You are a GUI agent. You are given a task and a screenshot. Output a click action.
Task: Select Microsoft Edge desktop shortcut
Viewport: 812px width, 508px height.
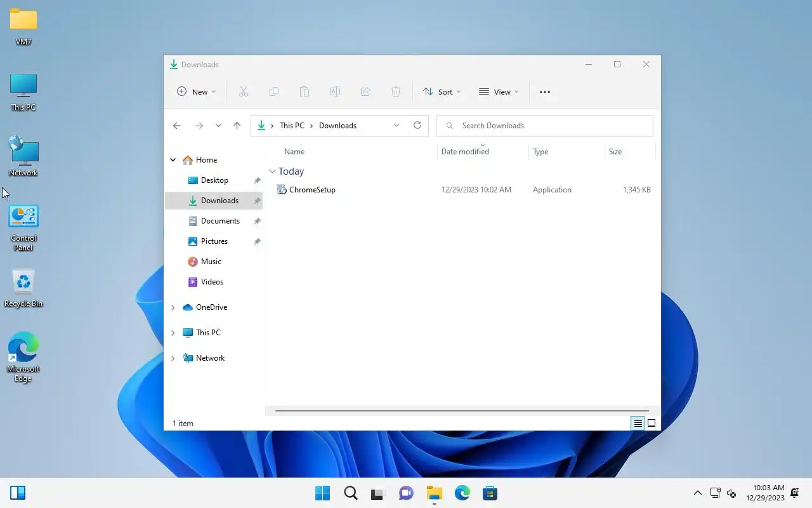23,357
